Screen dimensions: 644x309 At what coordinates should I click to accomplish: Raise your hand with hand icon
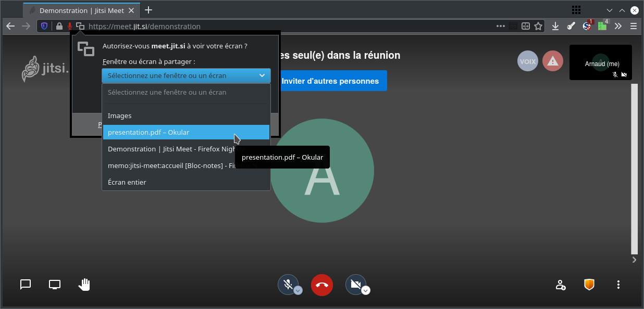click(x=84, y=285)
